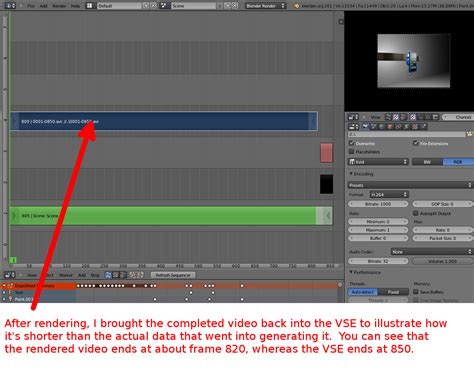Delete the scene with X icon beside Scene
The image size is (474, 376).
click(x=235, y=6)
